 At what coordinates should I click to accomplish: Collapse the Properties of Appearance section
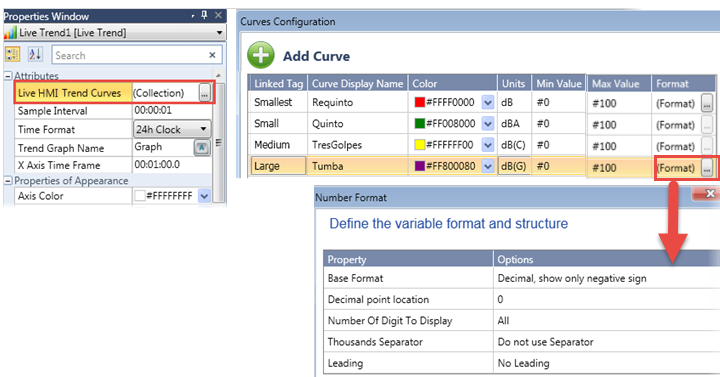click(x=8, y=181)
